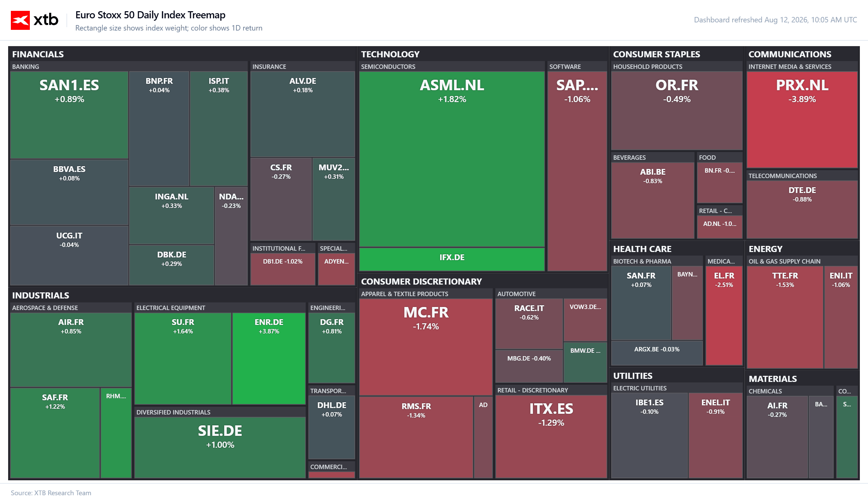The width and height of the screenshot is (868, 502).
Task: Select the SIE.DE diversified industrials tile
Action: (220, 447)
